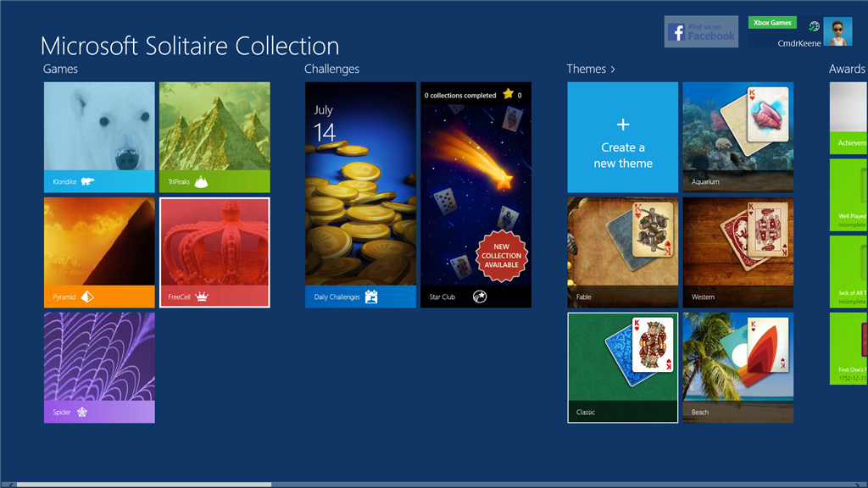Open the Spider game tile

click(x=99, y=368)
